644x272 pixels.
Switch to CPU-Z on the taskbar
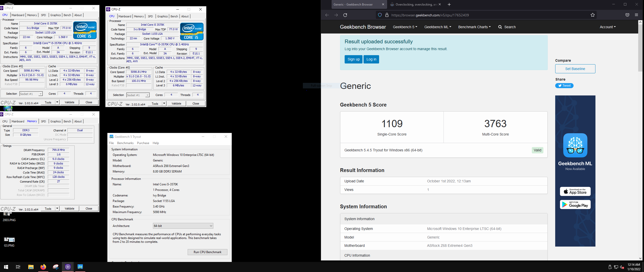click(68, 267)
